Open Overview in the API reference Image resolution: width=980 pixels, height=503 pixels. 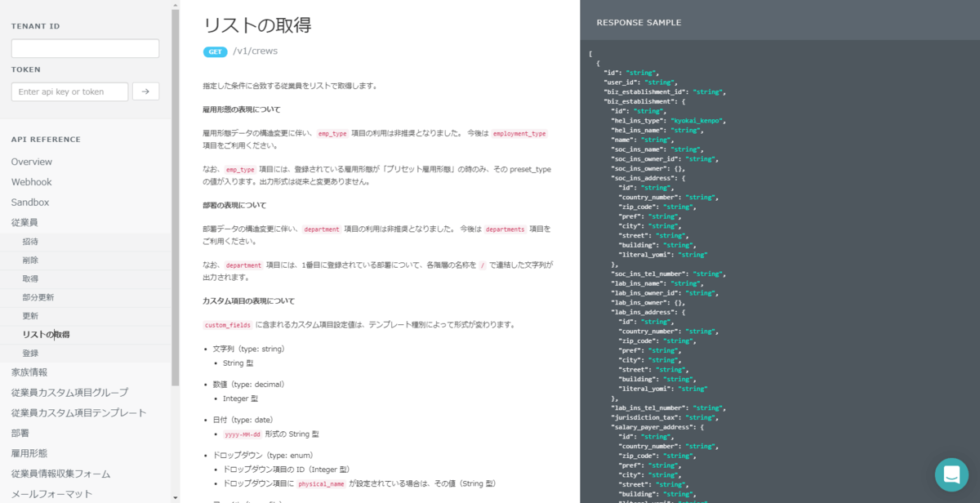pyautogui.click(x=32, y=162)
